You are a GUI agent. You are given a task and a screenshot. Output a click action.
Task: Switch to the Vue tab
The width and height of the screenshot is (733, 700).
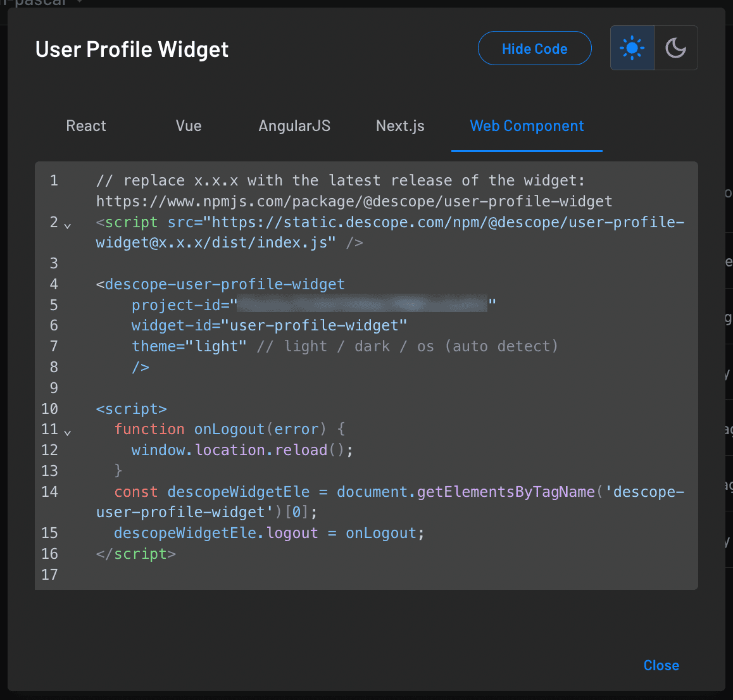(x=188, y=126)
